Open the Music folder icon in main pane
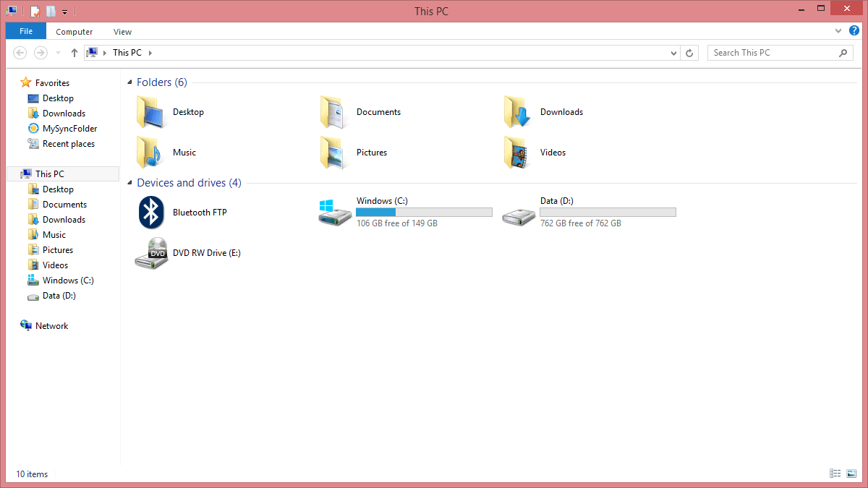Image resolution: width=868 pixels, height=488 pixels. pos(150,153)
